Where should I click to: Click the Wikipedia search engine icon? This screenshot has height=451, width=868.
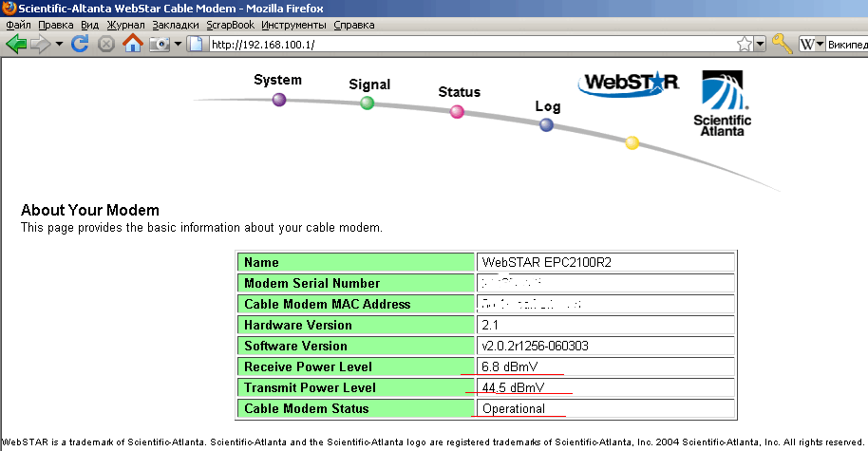[808, 44]
